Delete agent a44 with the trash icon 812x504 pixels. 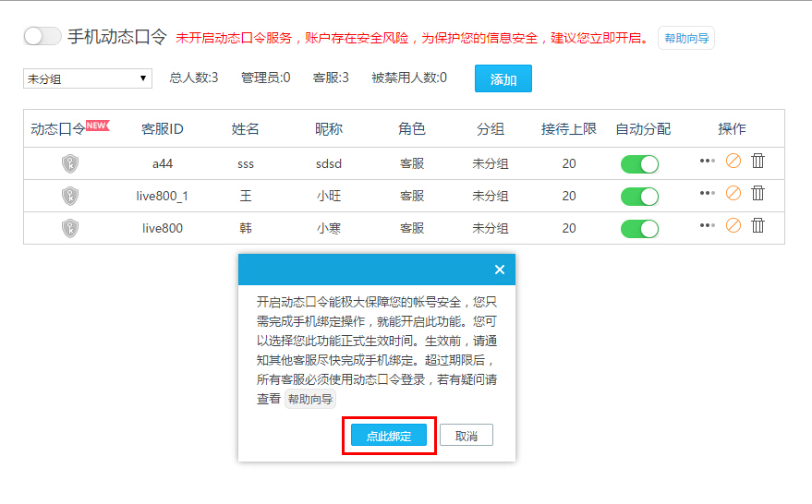758,161
